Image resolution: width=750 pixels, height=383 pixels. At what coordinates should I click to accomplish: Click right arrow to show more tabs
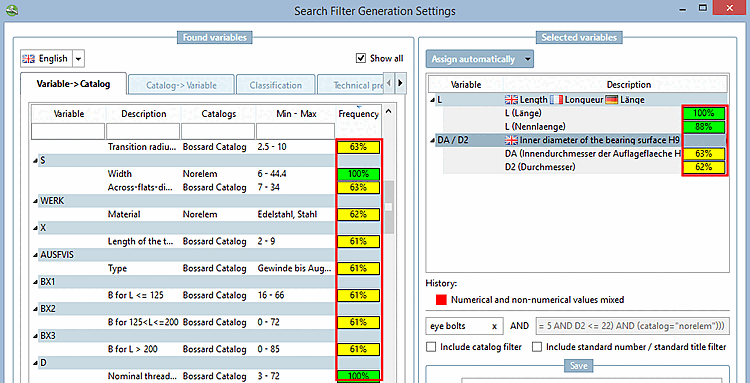[401, 84]
